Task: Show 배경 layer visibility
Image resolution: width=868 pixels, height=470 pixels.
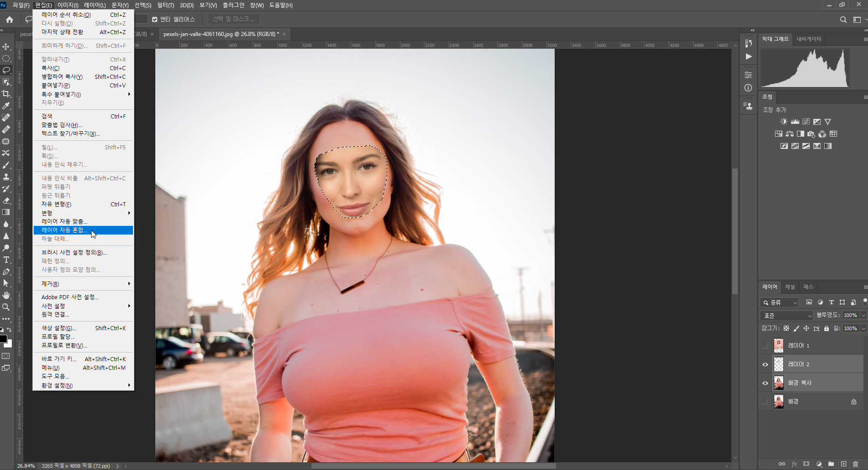Action: (x=765, y=402)
